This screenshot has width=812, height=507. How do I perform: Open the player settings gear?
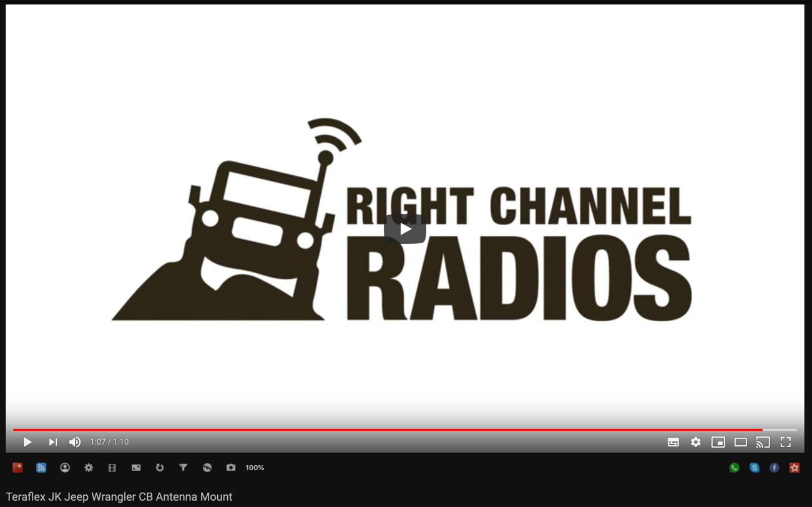696,442
